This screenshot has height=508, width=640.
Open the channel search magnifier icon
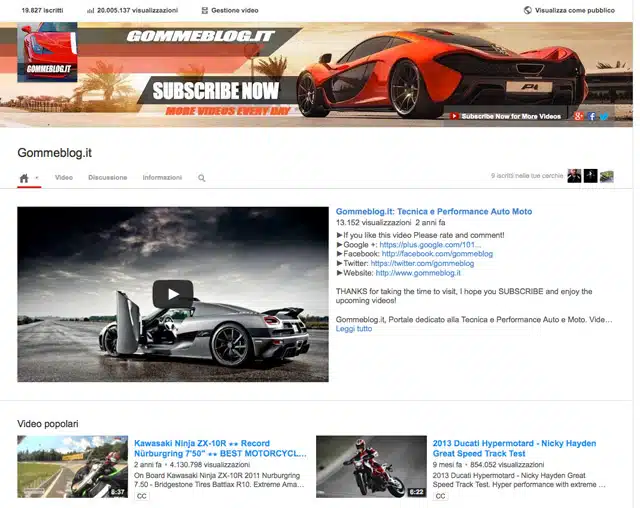pos(201,178)
